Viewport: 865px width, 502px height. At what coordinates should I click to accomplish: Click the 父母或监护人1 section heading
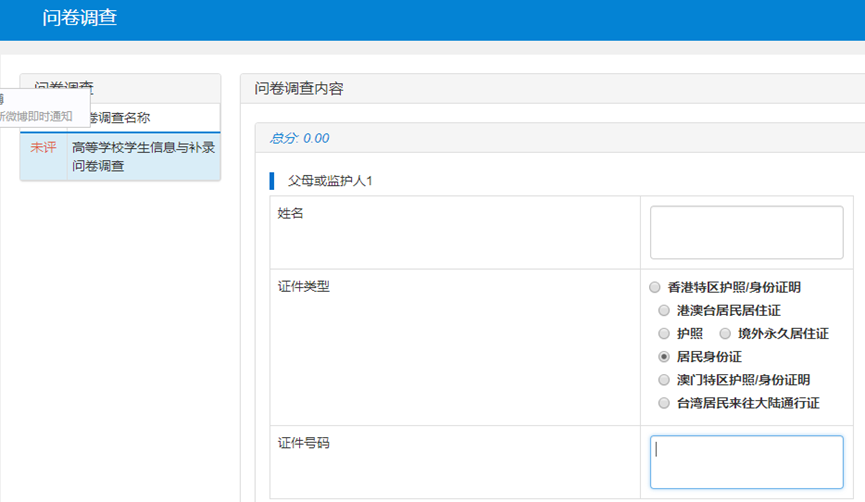pos(329,181)
